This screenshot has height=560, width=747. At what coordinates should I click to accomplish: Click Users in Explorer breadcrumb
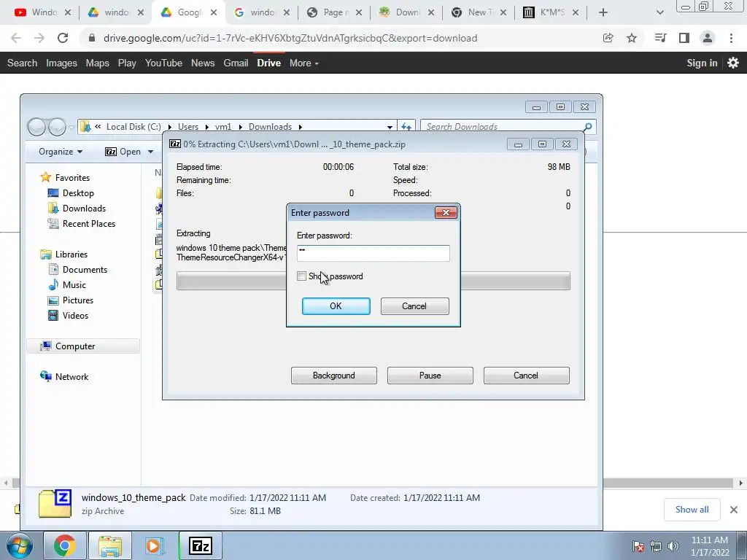click(x=187, y=127)
